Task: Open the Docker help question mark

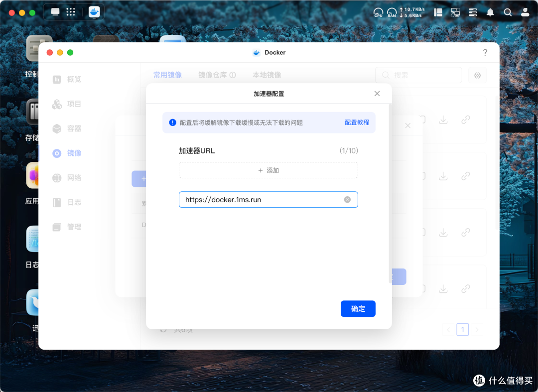Action: coord(485,52)
